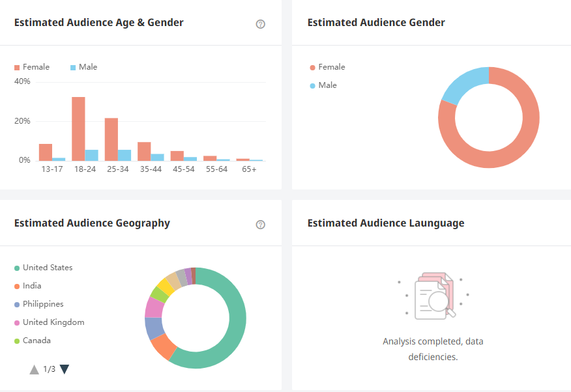The image size is (571, 392).
Task: Click help icon beside Audience Geography title
Action: [261, 225]
